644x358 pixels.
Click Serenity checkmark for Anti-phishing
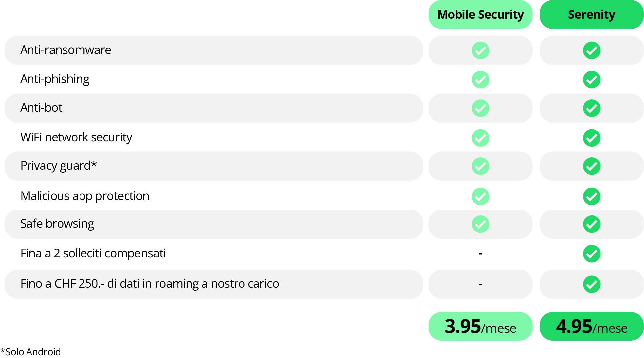pyautogui.click(x=592, y=80)
